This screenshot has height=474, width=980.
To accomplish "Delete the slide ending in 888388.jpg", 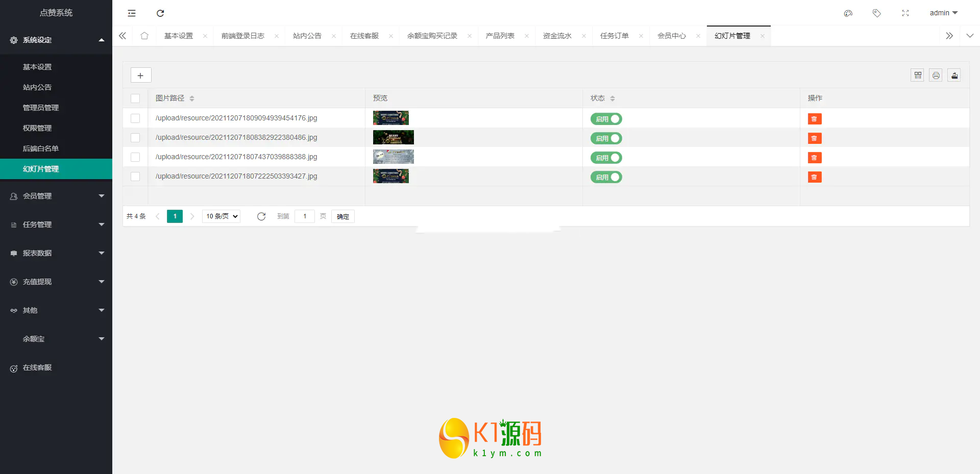I will (x=815, y=158).
